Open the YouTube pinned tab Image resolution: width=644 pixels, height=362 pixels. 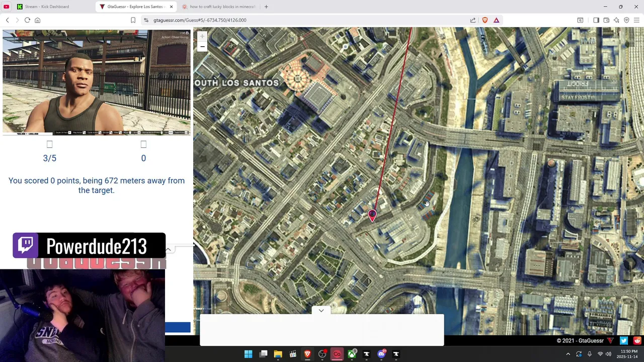7,7
